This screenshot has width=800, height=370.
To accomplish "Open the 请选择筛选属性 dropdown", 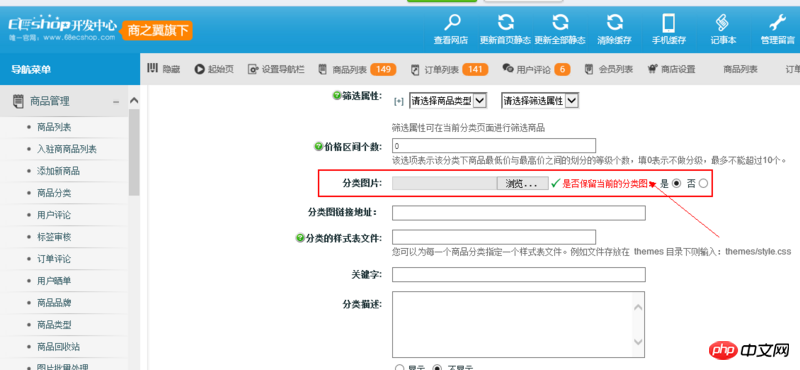I will (x=540, y=101).
